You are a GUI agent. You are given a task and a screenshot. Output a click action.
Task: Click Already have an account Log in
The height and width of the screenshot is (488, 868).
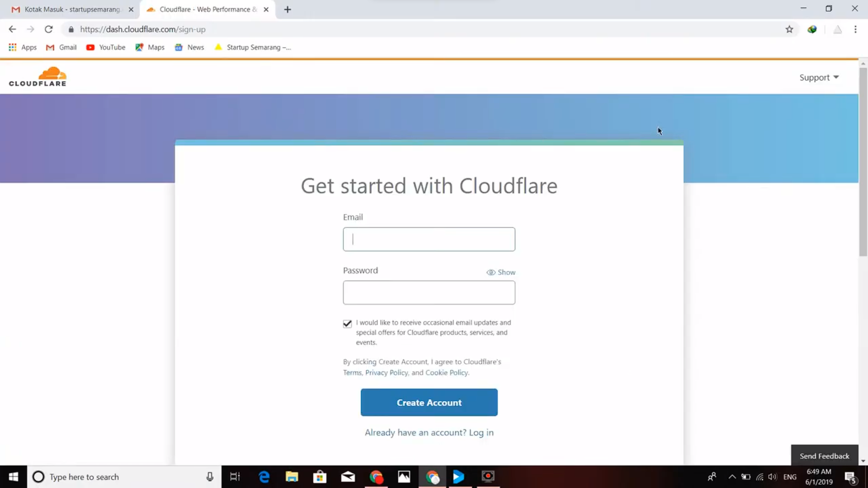[429, 432]
